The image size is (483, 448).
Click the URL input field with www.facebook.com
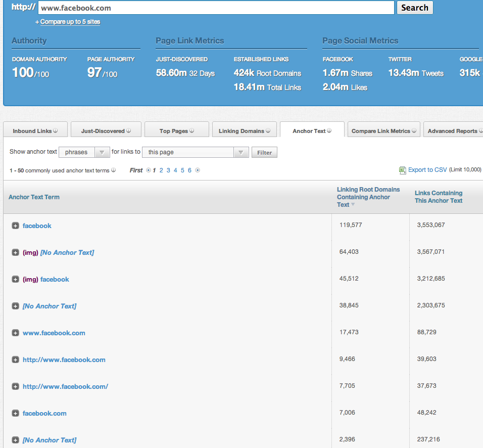coord(216,8)
